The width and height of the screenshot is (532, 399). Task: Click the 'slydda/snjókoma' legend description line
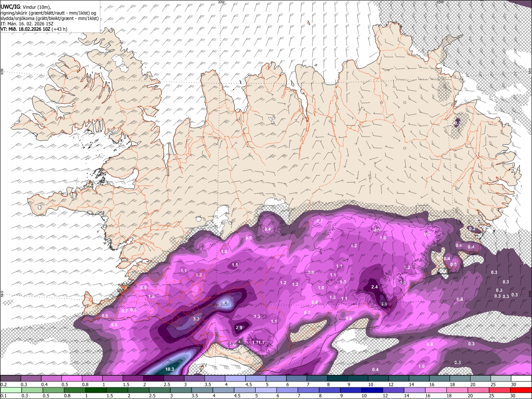(x=49, y=18)
